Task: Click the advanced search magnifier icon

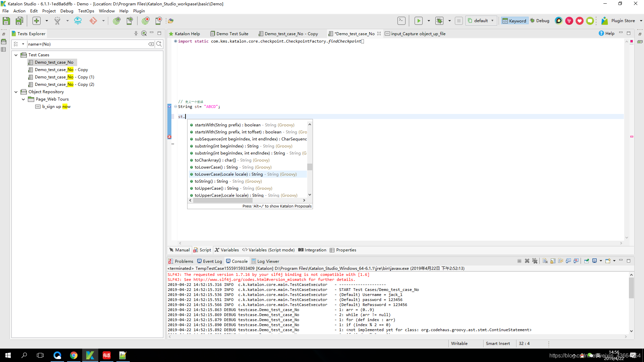Action: [159, 44]
